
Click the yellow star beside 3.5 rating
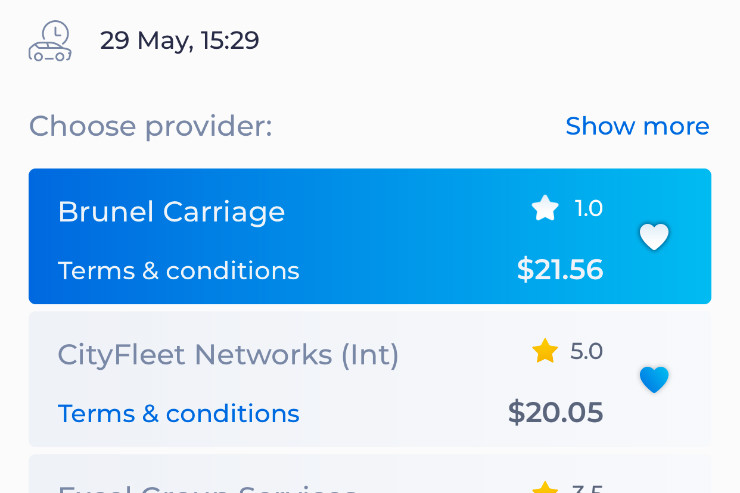click(545, 487)
